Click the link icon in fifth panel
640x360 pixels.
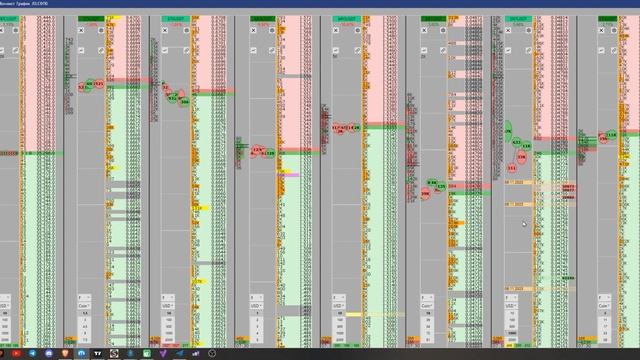(x=358, y=50)
